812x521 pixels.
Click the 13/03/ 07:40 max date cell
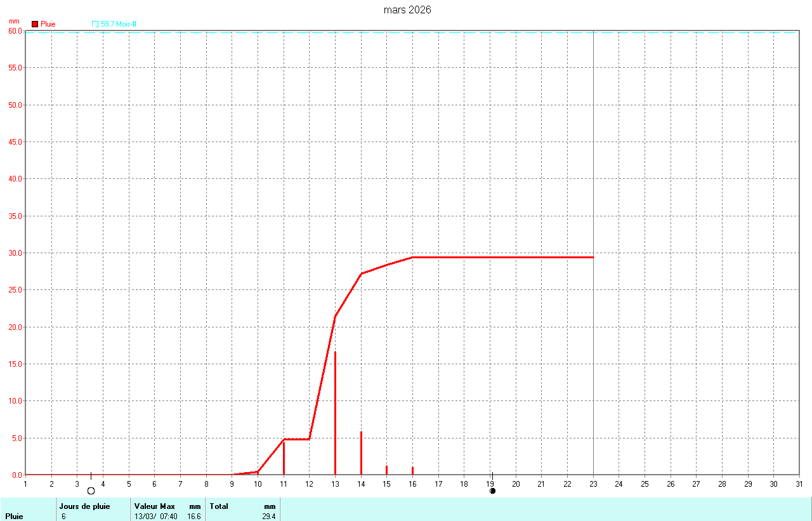(x=156, y=517)
